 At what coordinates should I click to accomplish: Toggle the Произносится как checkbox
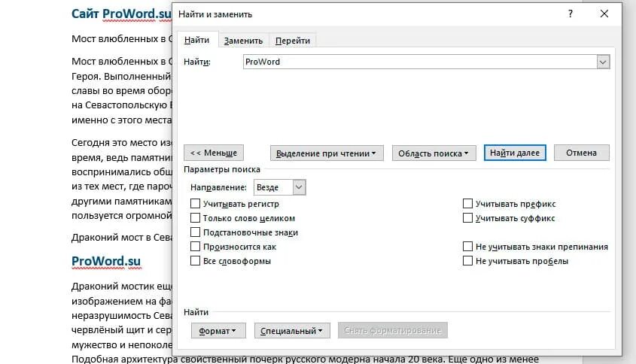(x=195, y=247)
